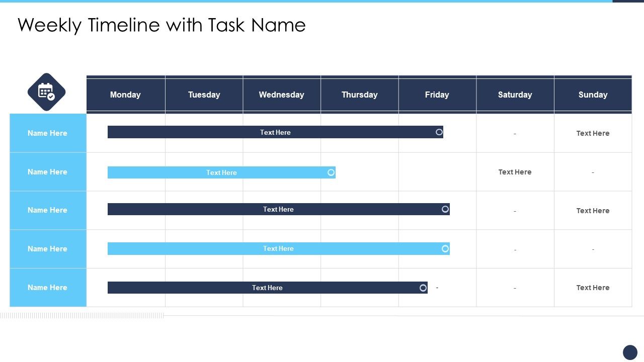The width and height of the screenshot is (644, 362).
Task: Click the third row's dark 'Text Here' bar
Action: click(279, 209)
